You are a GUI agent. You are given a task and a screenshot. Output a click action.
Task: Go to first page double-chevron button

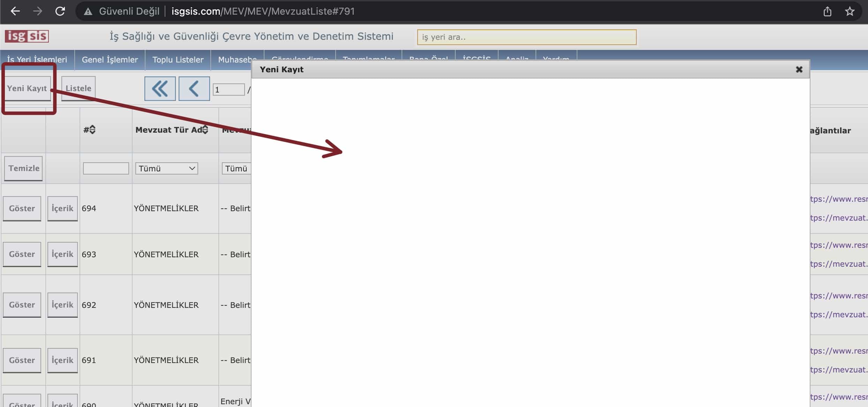point(160,89)
